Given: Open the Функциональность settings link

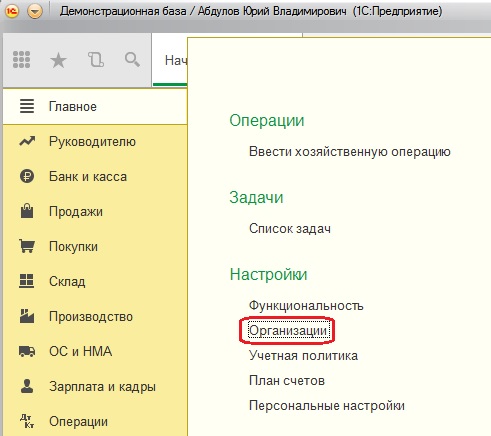Looking at the screenshot, I should click(x=306, y=305).
